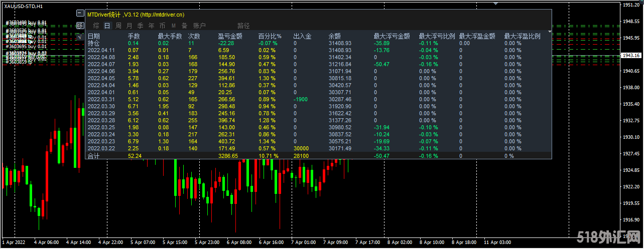Image resolution: width=644 pixels, height=249 pixels.
Task: Select the 综 summary tab
Action: click(96, 26)
